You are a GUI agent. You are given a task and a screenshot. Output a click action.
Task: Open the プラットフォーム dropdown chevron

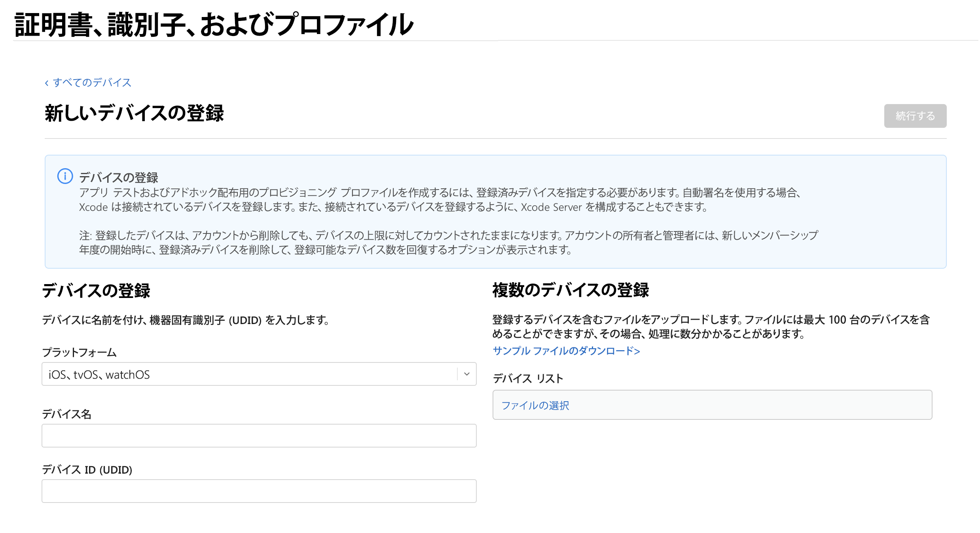[x=467, y=374]
